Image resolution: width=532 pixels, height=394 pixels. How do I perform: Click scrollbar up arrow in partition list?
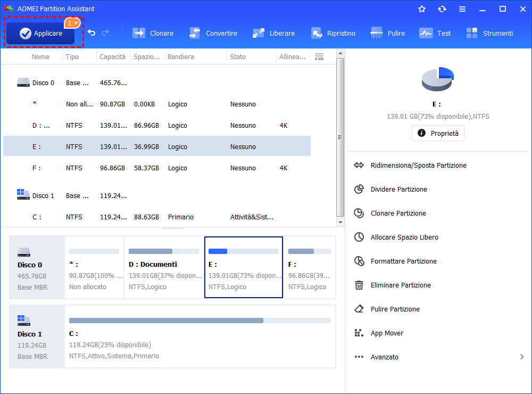(x=340, y=53)
